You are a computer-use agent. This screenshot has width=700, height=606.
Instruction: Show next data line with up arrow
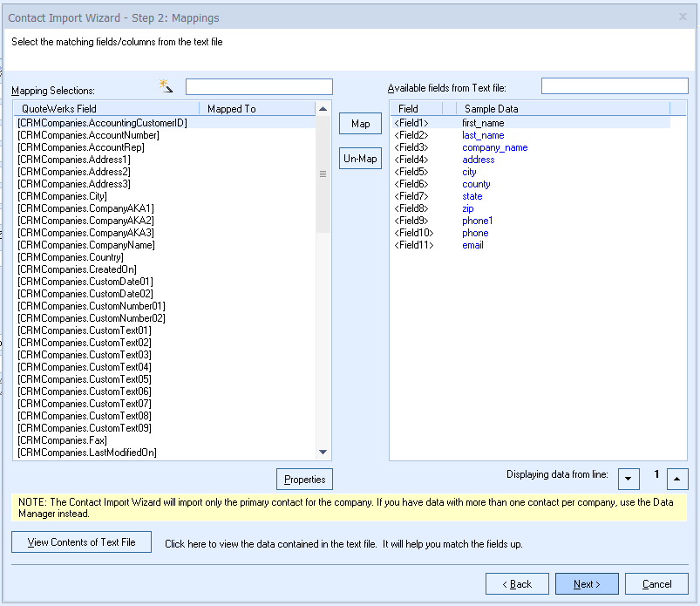[677, 479]
